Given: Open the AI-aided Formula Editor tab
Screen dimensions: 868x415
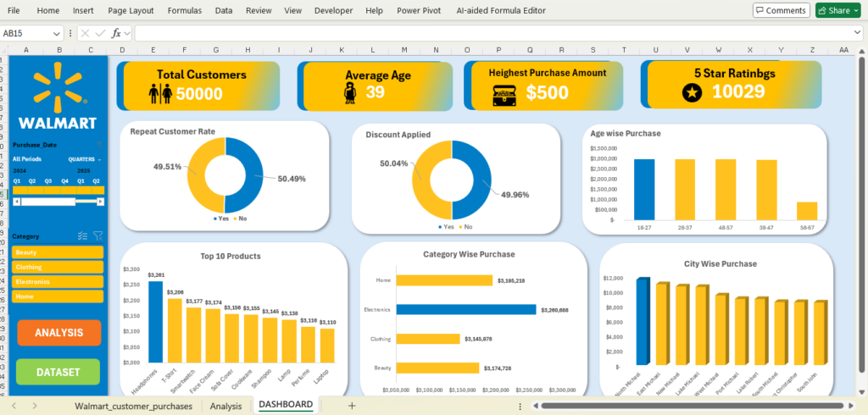Looking at the screenshot, I should tap(501, 10).
